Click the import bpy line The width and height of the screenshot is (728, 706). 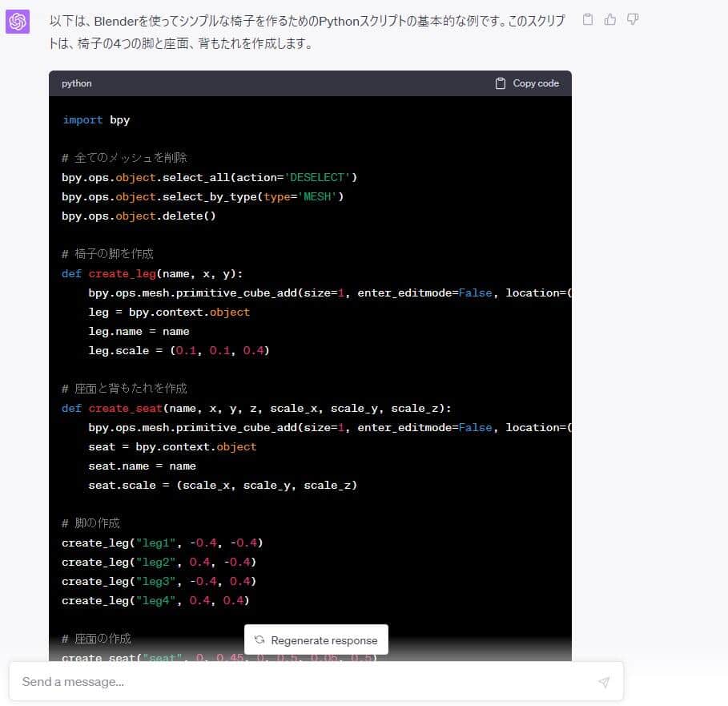[x=96, y=120]
